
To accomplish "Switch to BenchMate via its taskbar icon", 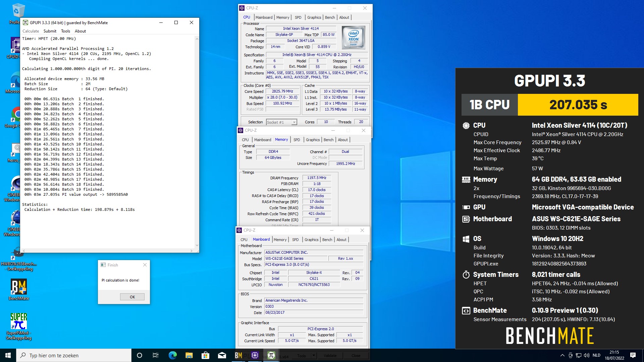I will [x=238, y=355].
